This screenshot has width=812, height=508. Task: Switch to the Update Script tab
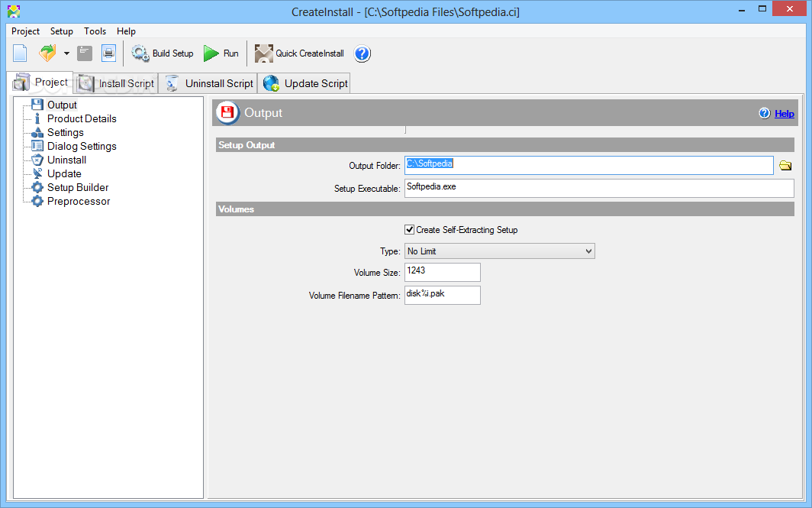pos(304,83)
